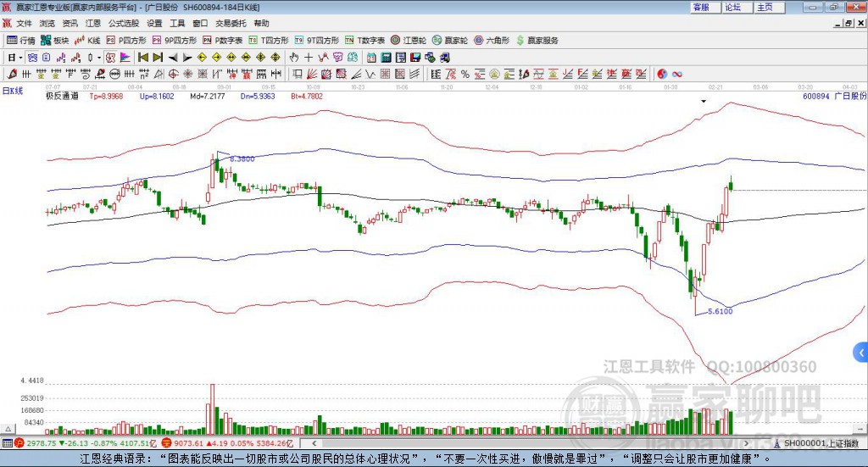Image resolution: width=868 pixels, height=467 pixels.
Task: Open the 浏览 menu
Action: click(47, 23)
